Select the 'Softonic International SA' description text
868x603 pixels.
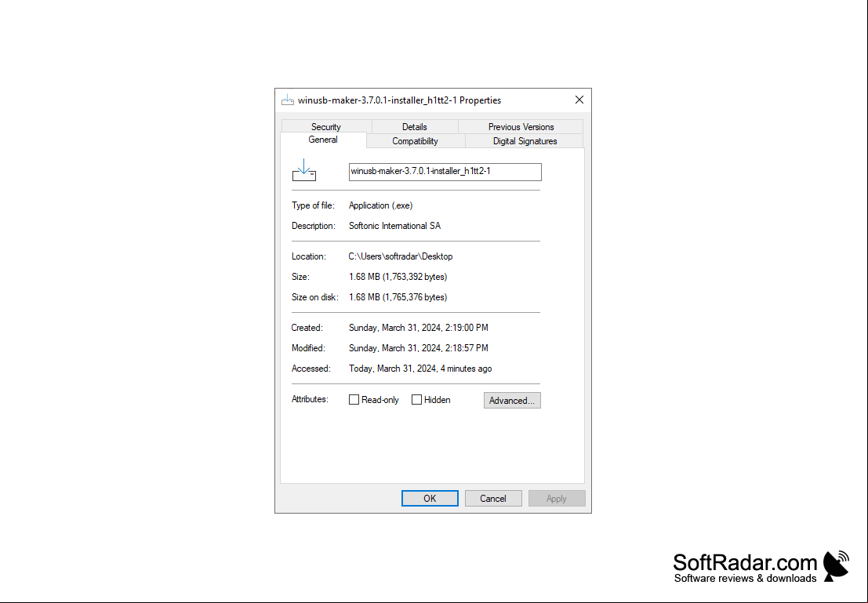click(x=394, y=226)
